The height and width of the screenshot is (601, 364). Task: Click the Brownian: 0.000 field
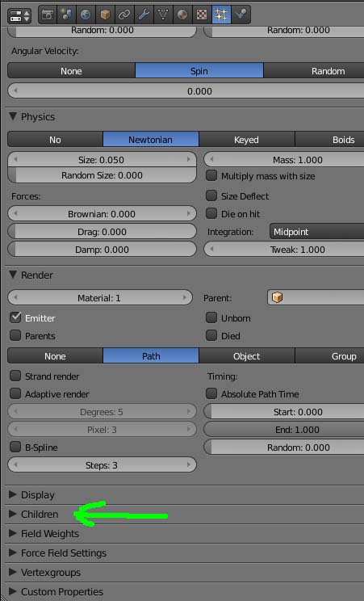[102, 214]
